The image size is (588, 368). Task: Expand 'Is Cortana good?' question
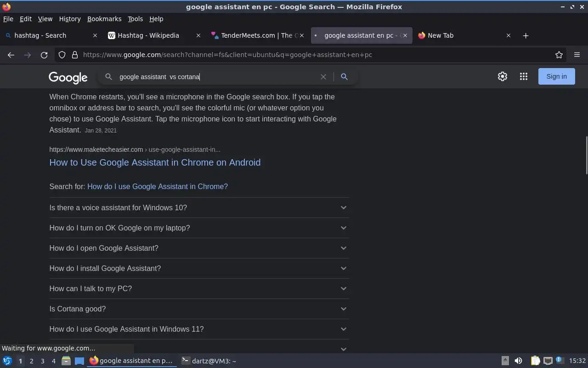(199, 309)
